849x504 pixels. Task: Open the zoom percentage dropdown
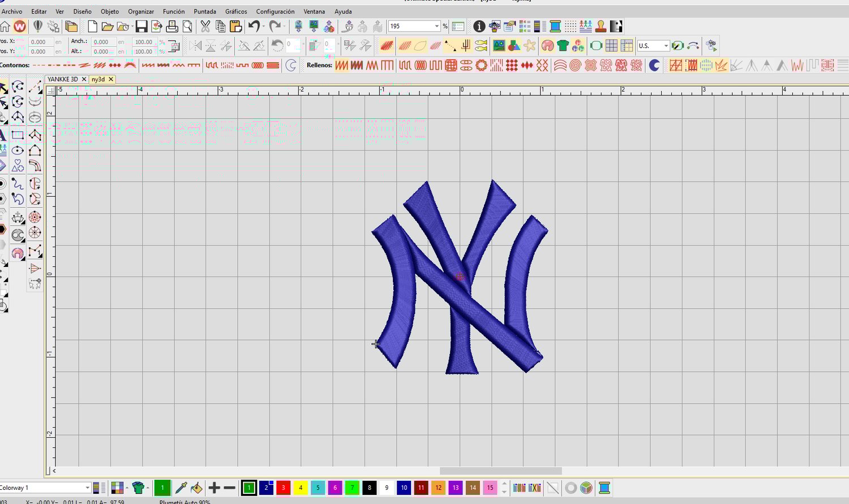[436, 26]
